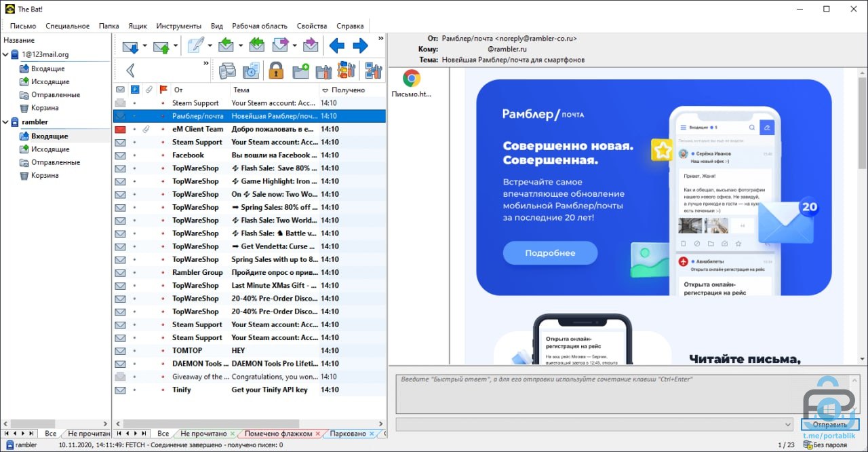Toggle read status of the eM Client Team message
Image resolution: width=868 pixels, height=452 pixels.
pos(120,129)
